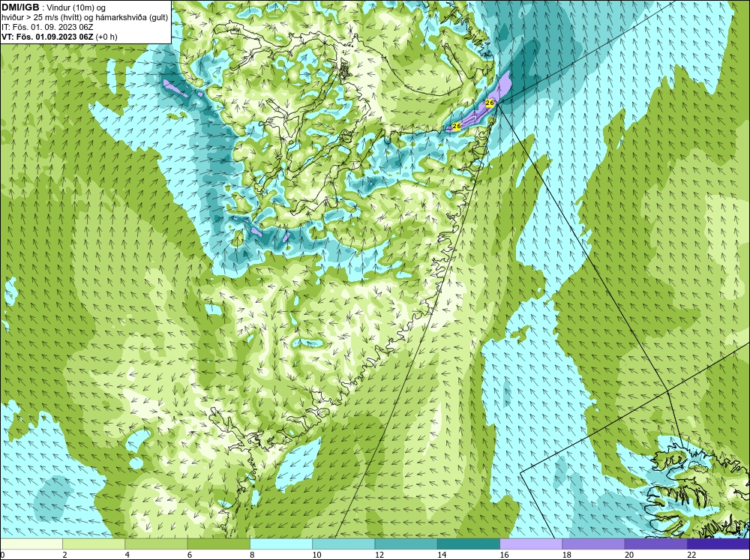Click the 4–6 m/s green legend swatch
Image resolution: width=750 pixels, height=560 pixels.
point(157,544)
